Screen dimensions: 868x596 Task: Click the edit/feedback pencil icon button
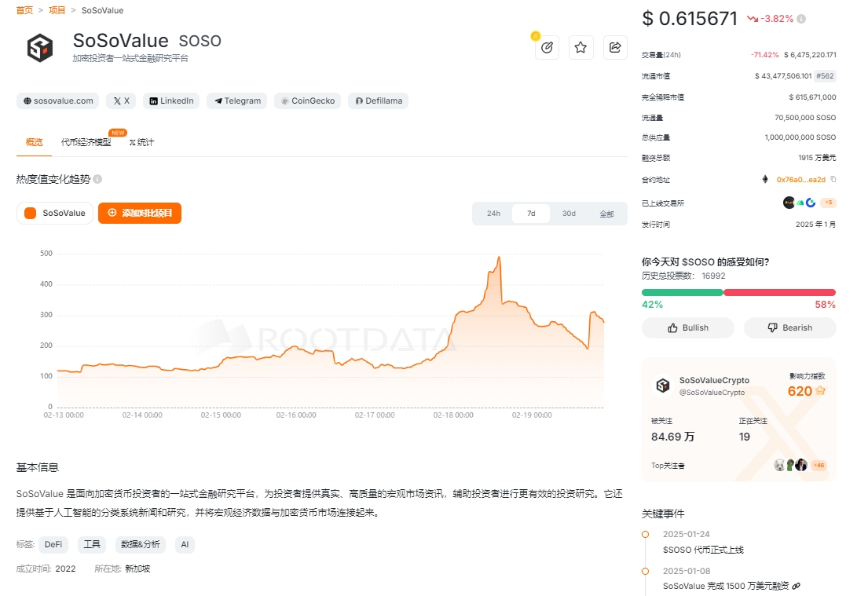pos(547,48)
